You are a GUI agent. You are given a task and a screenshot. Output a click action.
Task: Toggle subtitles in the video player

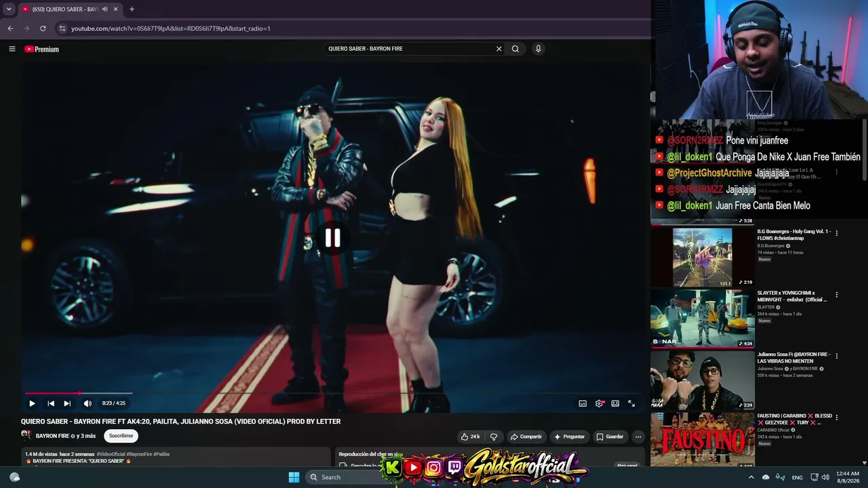coord(583,403)
